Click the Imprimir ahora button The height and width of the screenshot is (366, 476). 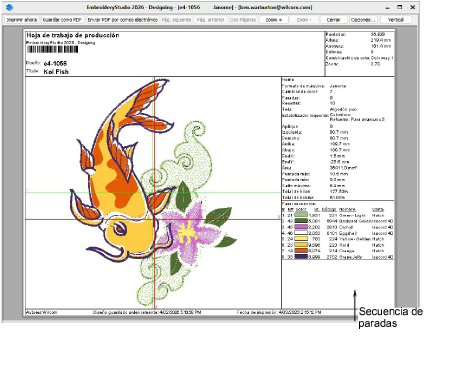click(22, 20)
